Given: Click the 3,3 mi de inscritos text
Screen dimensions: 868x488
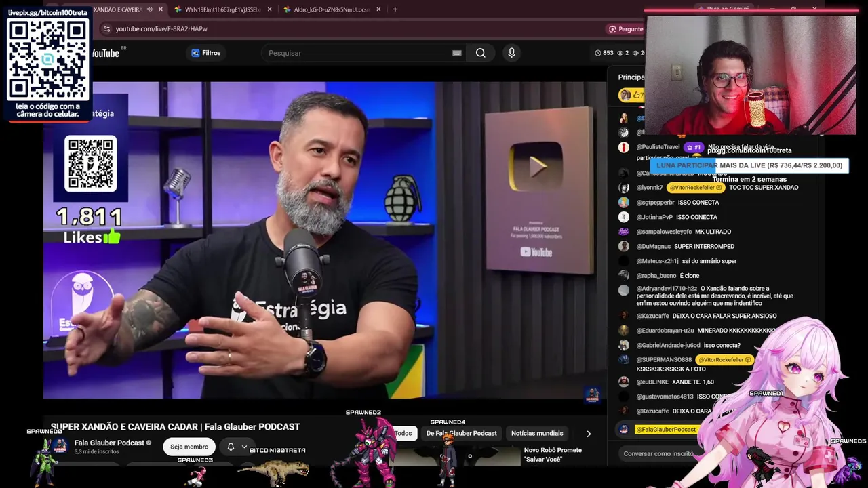Looking at the screenshot, I should click(x=97, y=451).
